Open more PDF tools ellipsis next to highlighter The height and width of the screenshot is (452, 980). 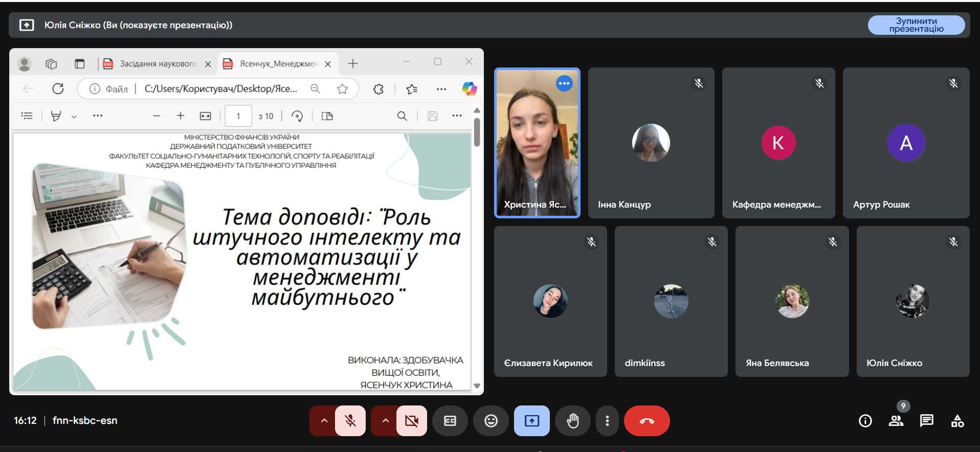coord(98,116)
